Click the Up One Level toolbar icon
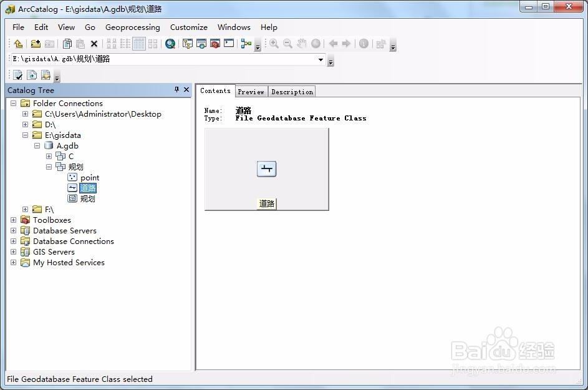The image size is (588, 390). [18, 44]
